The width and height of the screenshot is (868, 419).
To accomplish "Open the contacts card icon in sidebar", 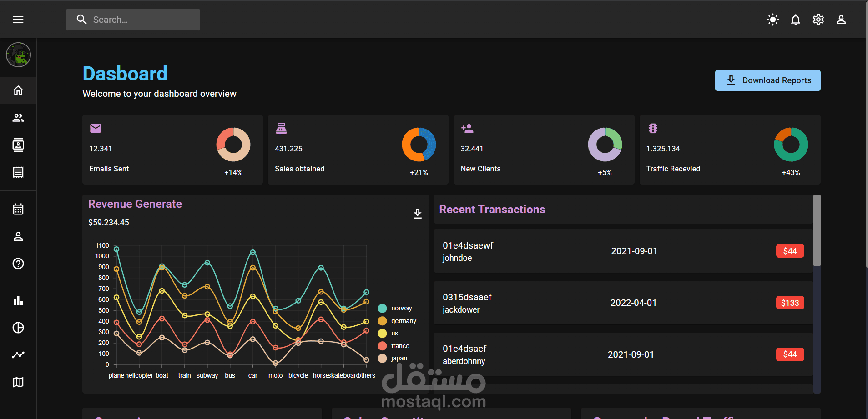I will 18,145.
